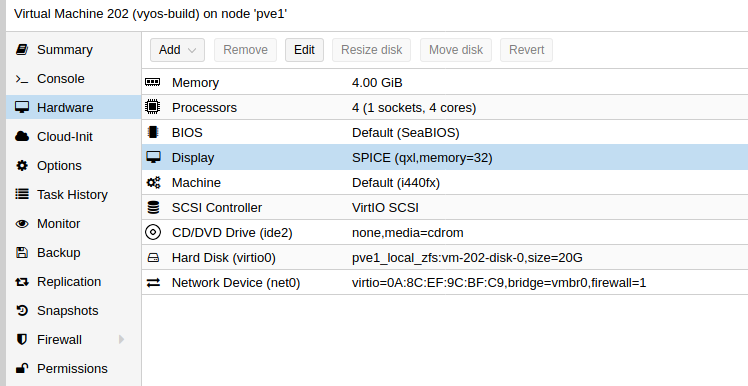Click the SCSI Controller database icon
The width and height of the screenshot is (748, 386).
pos(153,207)
